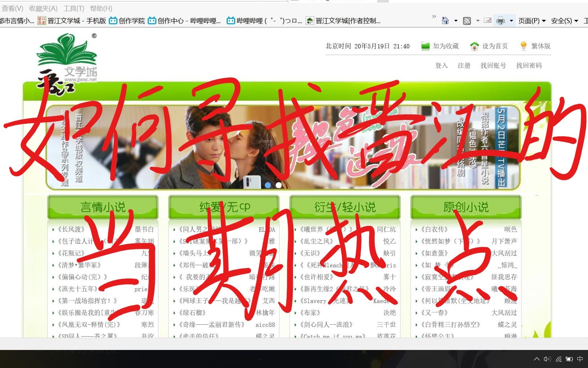Image resolution: width=588 pixels, height=368 pixels.
Task: Open the novel 《如意蛋》
Action: point(435,253)
